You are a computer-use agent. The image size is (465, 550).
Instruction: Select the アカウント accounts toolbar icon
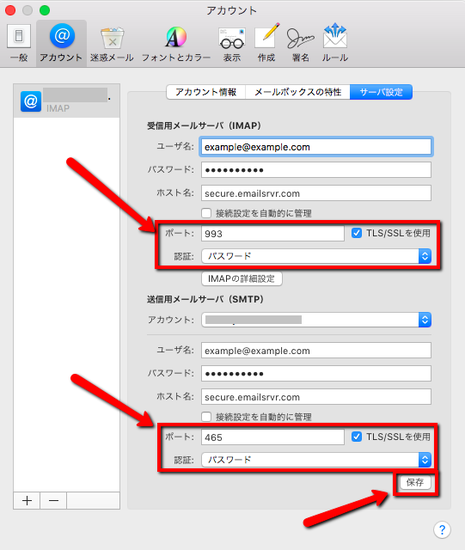tap(61, 43)
